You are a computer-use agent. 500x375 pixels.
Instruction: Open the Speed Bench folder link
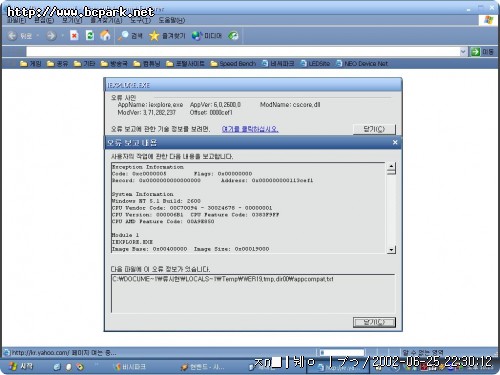[233, 63]
